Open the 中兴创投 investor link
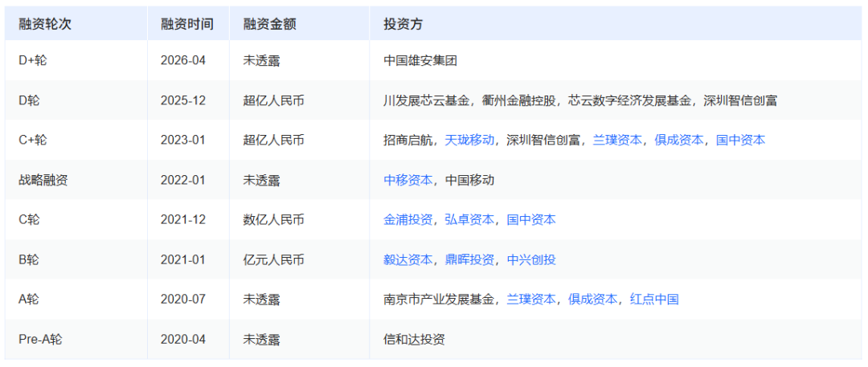Viewport: 868px width, 367px height. tap(531, 259)
